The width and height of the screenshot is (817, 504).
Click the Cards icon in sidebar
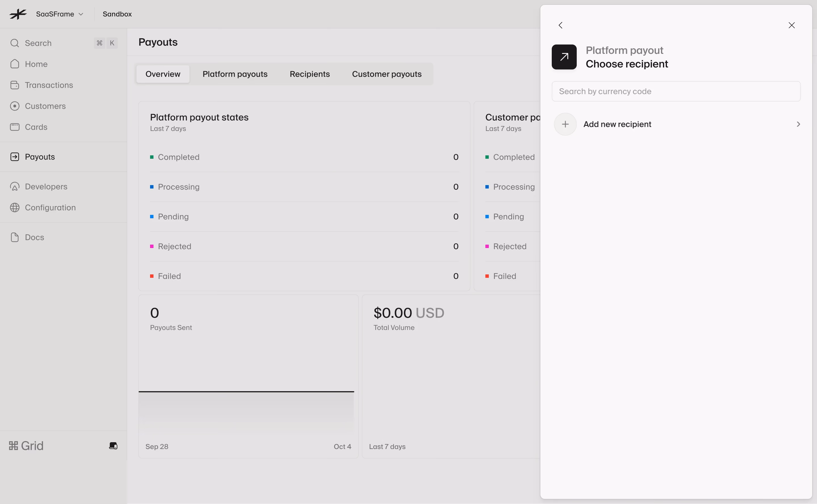point(15,127)
